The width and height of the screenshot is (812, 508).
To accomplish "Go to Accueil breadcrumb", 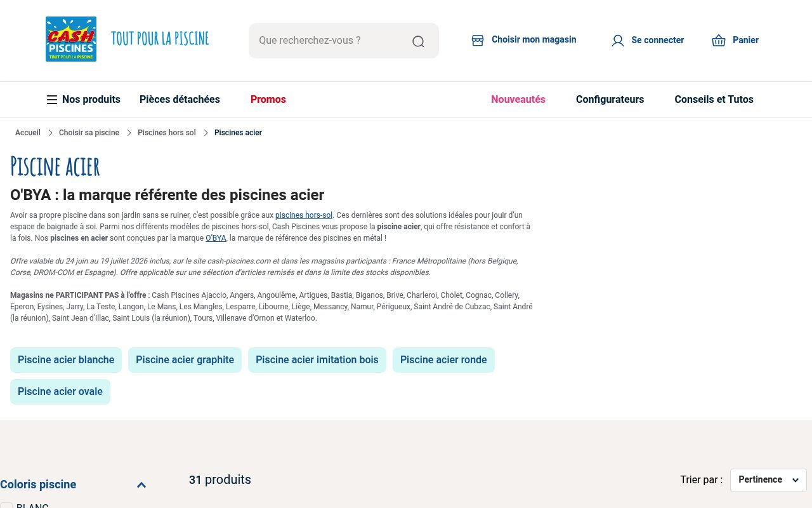I will coord(28,133).
